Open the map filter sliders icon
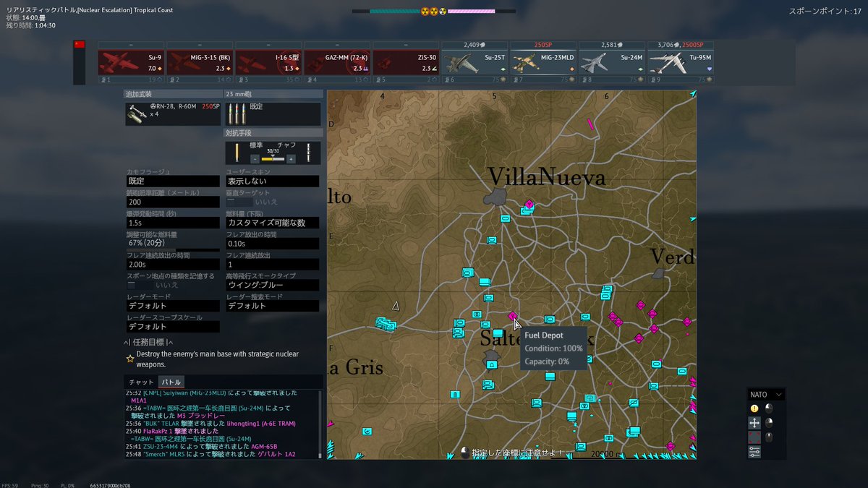 pos(754,452)
